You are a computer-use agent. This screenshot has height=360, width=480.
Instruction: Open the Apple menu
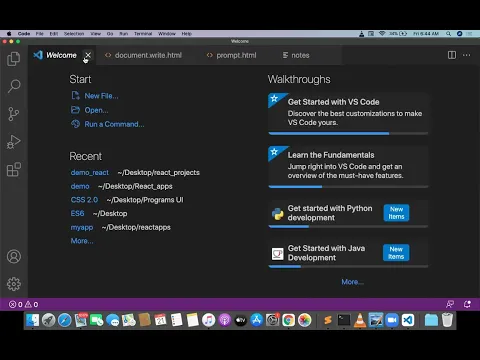pos(9,34)
